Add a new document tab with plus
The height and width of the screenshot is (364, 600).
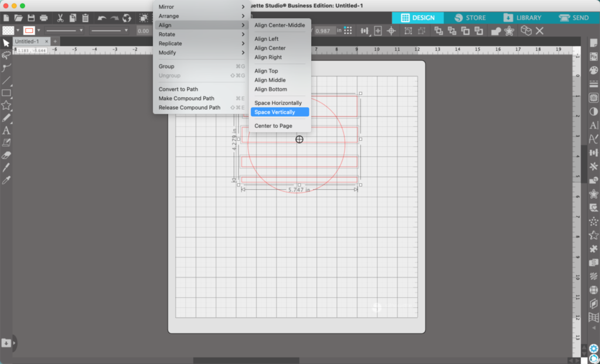55,42
